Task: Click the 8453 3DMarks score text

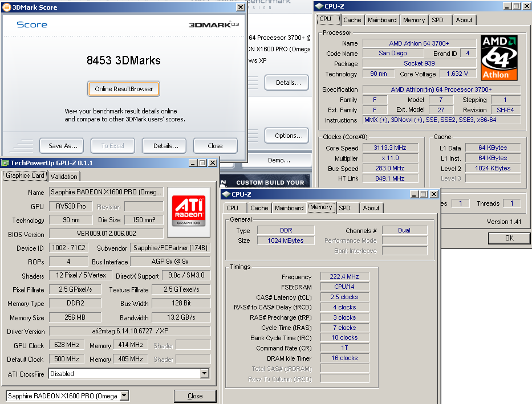Action: point(124,60)
